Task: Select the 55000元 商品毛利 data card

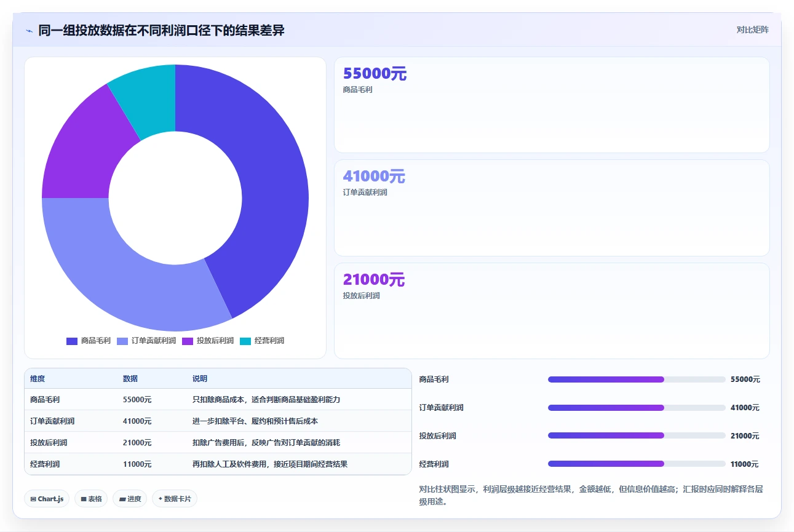Action: [552, 105]
